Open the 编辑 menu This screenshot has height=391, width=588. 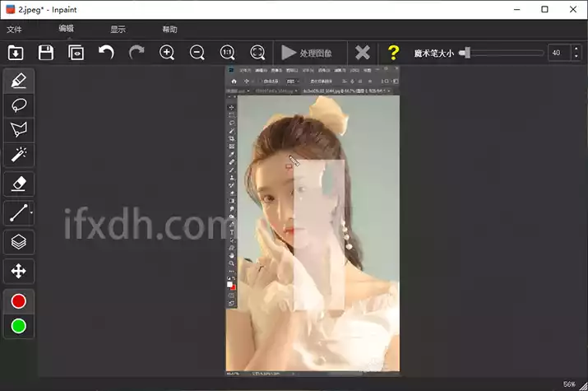[66, 29]
